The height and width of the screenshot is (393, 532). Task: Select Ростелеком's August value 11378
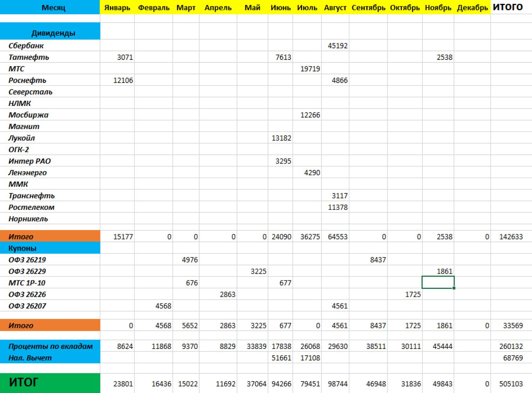pos(338,207)
